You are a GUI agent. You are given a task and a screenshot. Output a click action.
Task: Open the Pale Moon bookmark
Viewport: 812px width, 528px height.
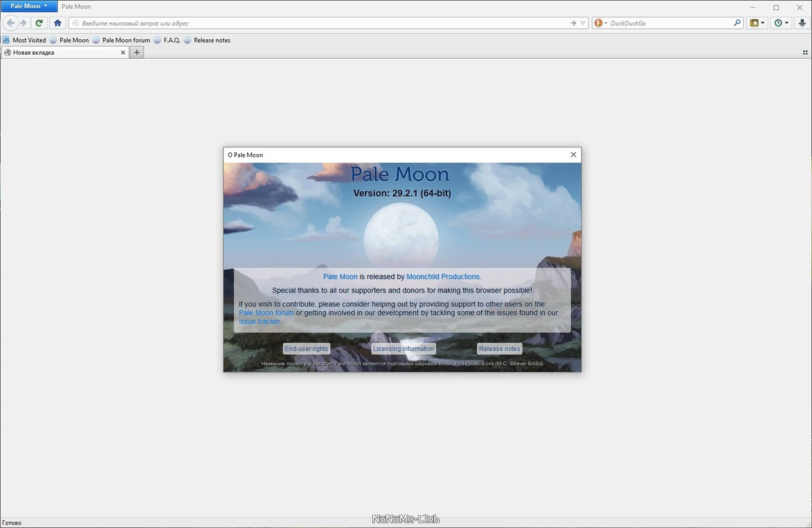tap(69, 40)
